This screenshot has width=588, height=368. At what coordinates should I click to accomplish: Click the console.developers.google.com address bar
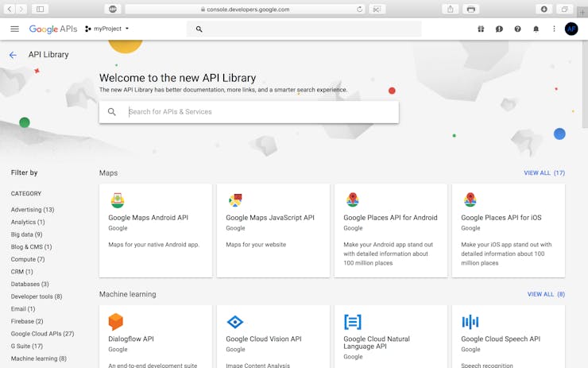pyautogui.click(x=246, y=10)
